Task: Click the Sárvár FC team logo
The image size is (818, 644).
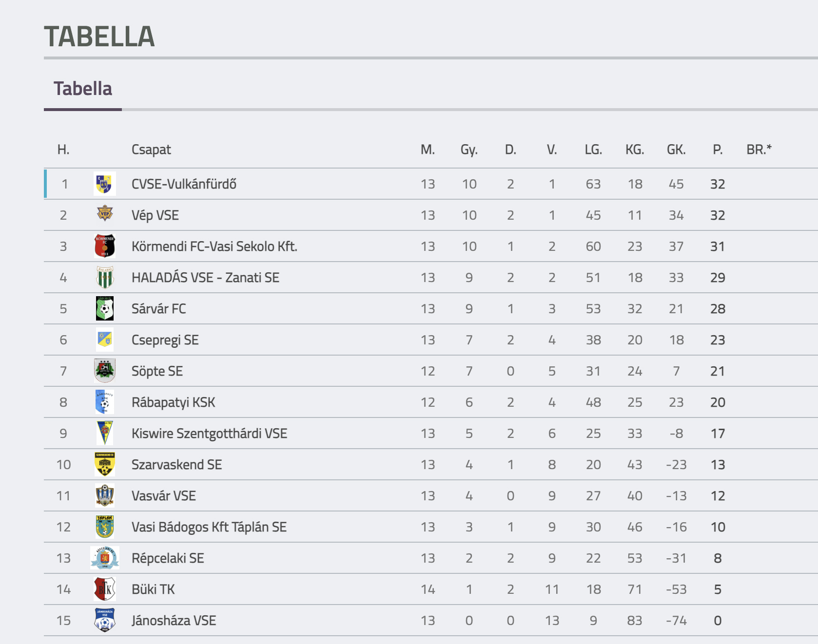Action: pyautogui.click(x=105, y=308)
